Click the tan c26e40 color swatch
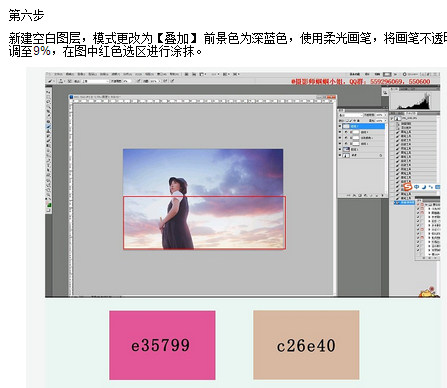 [x=306, y=345]
